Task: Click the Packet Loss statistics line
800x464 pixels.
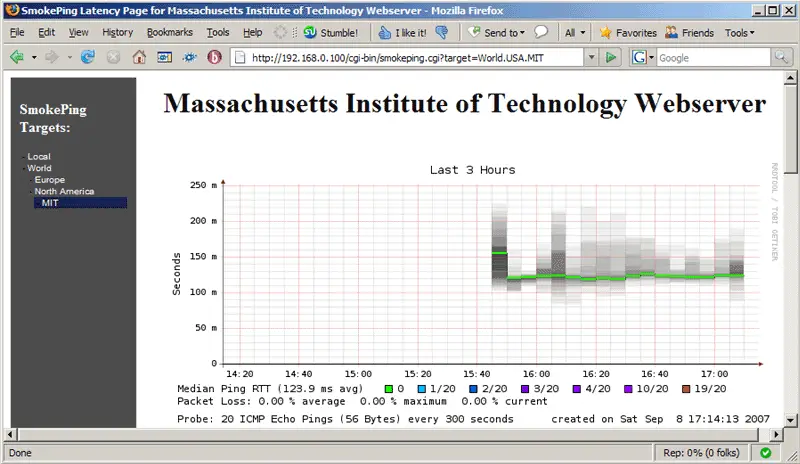Action: tap(362, 401)
